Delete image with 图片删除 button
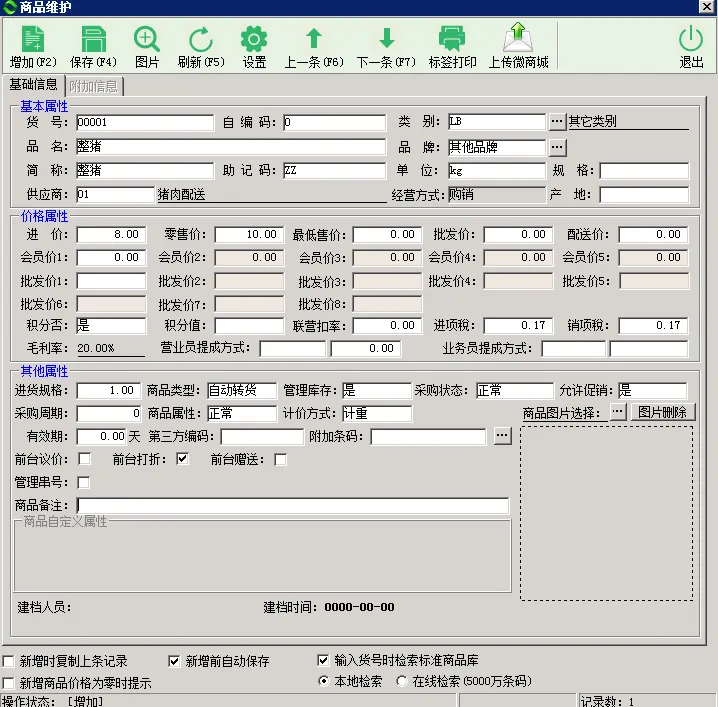 pos(663,412)
